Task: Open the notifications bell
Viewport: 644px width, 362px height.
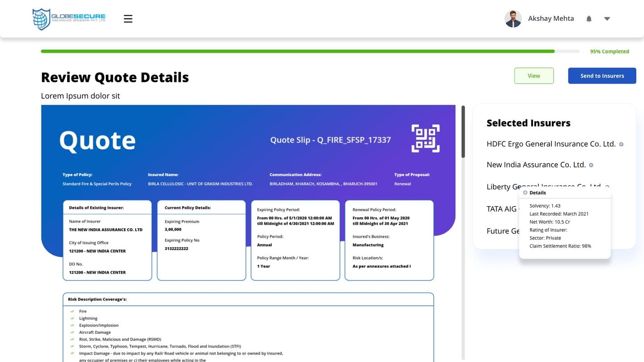Action: coord(589,19)
